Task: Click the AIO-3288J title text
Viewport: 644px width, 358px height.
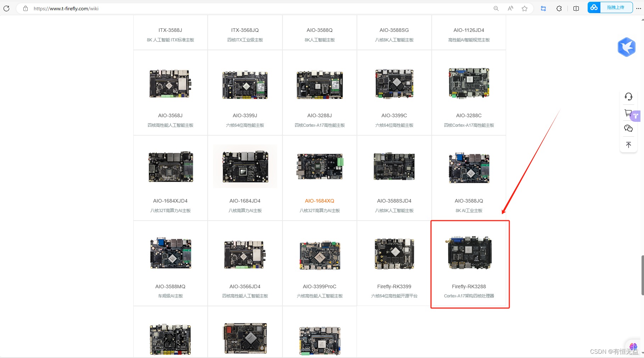Action: click(x=320, y=115)
